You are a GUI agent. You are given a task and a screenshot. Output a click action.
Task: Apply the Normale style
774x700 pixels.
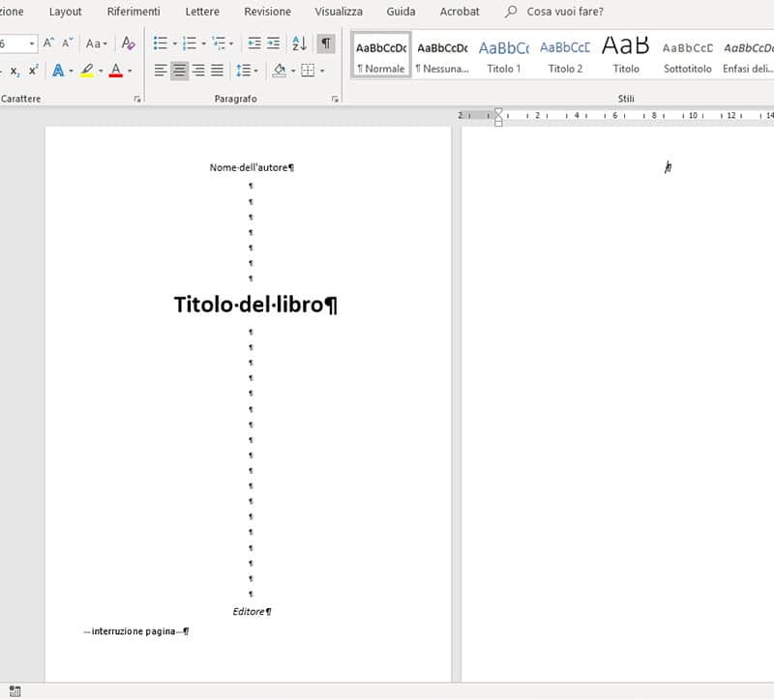[x=380, y=55]
